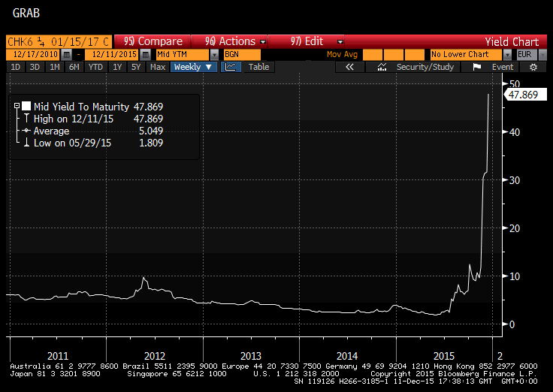Select the YTD time range tab

(95, 67)
